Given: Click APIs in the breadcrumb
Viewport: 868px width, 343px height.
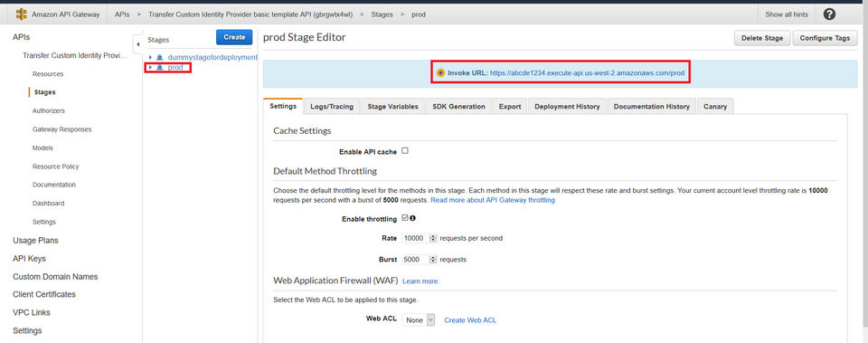Looking at the screenshot, I should (x=122, y=14).
